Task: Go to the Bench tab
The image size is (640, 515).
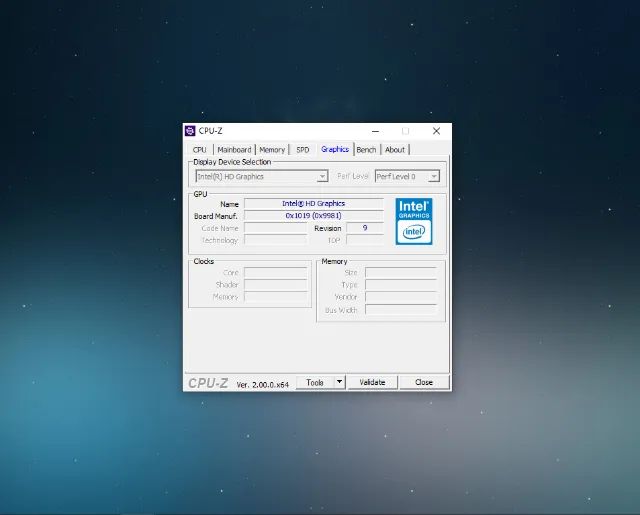Action: [366, 150]
